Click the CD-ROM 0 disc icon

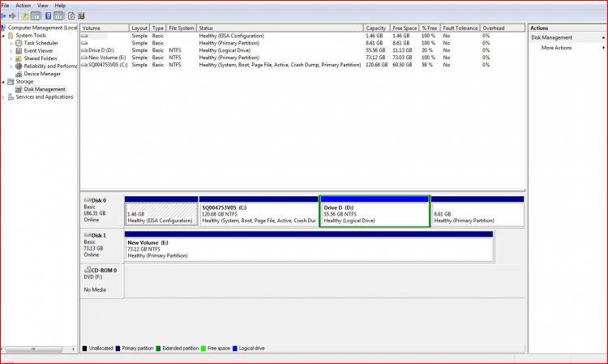coord(88,270)
